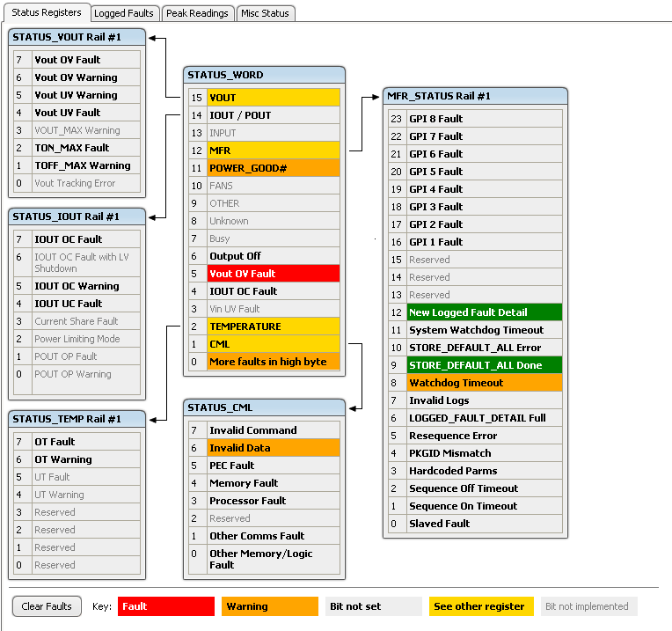The image size is (672, 631).
Task: Switch to the Logged Faults tab
Action: tap(124, 13)
